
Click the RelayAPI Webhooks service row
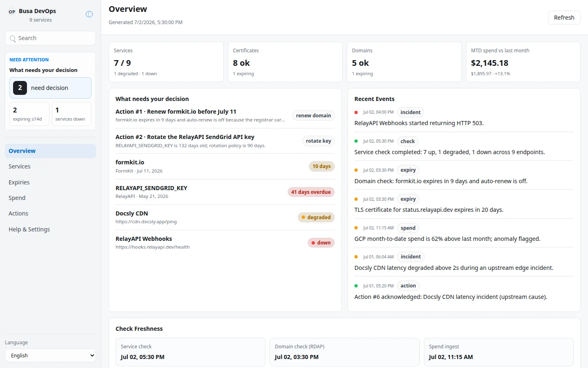pyautogui.click(x=225, y=242)
